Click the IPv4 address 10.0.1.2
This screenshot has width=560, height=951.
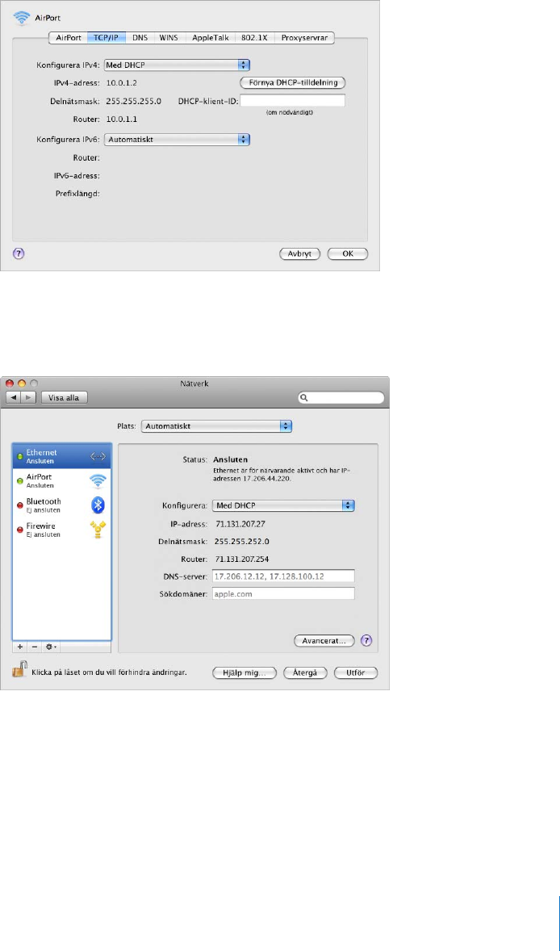[x=121, y=82]
